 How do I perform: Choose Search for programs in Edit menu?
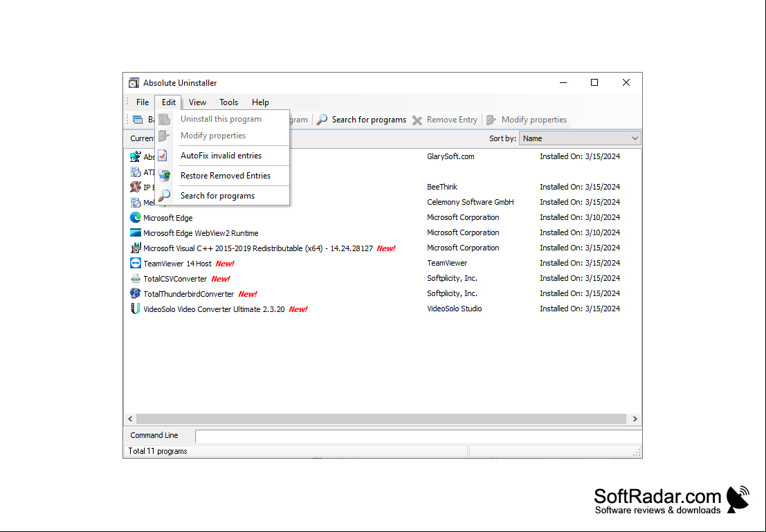tap(222, 195)
